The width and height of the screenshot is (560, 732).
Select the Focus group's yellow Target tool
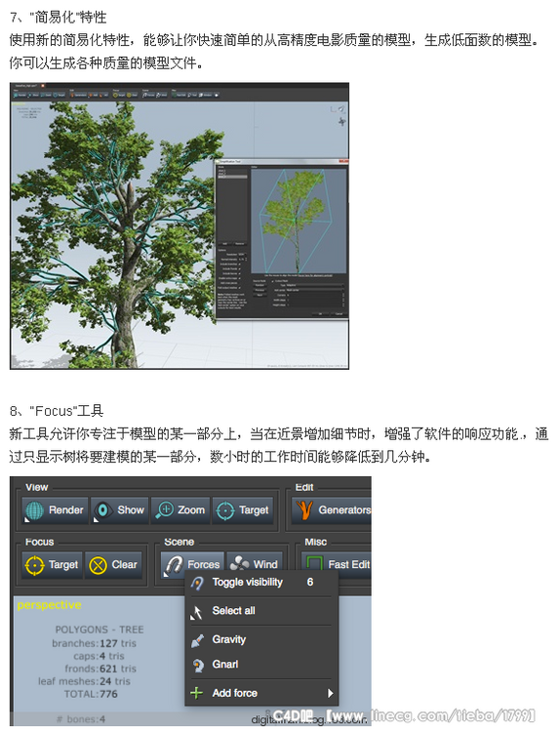52,565
